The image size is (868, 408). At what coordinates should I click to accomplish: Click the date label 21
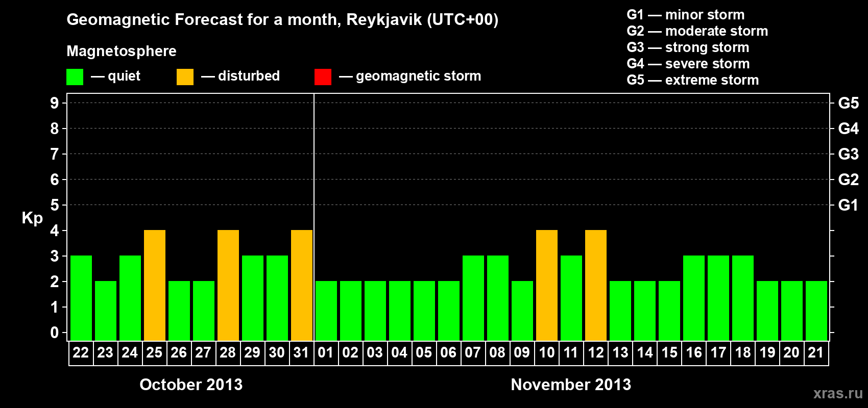[x=816, y=352]
